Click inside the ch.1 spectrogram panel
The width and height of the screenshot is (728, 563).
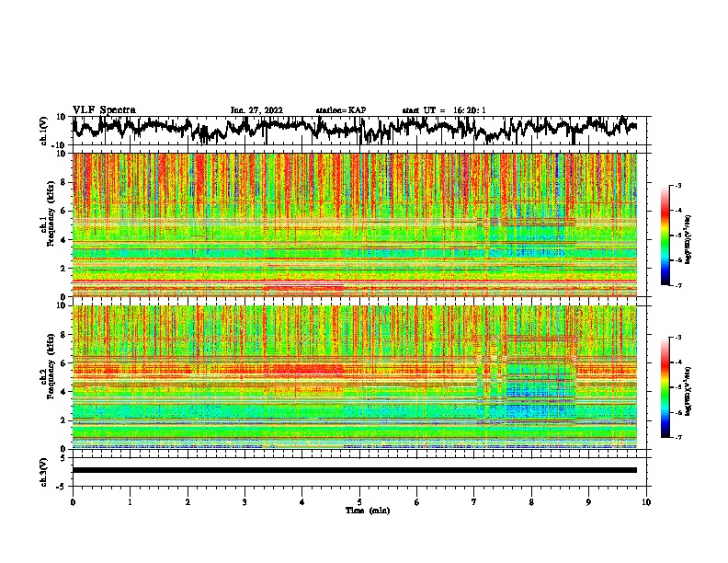(355, 224)
